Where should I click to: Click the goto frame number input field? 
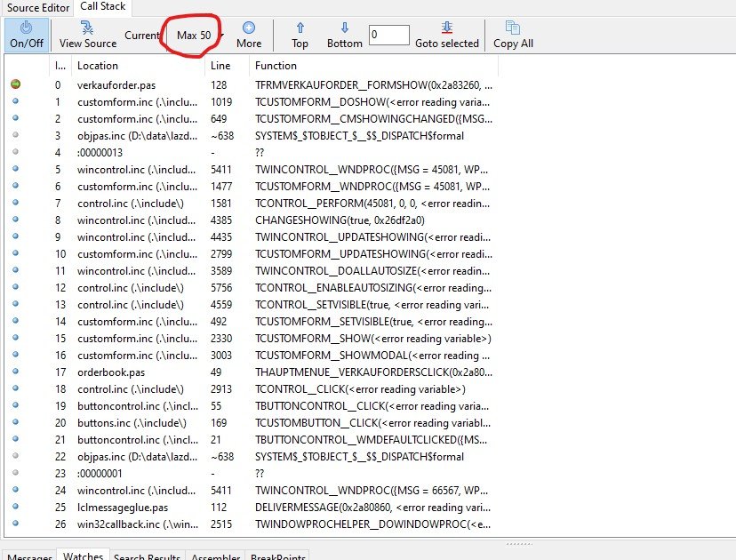(388, 36)
